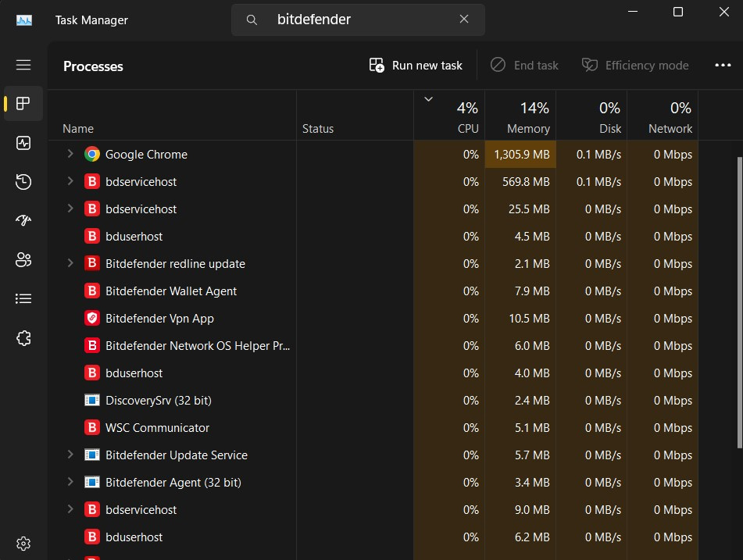Sort processes by Status column
The width and height of the screenshot is (743, 560).
click(355, 115)
